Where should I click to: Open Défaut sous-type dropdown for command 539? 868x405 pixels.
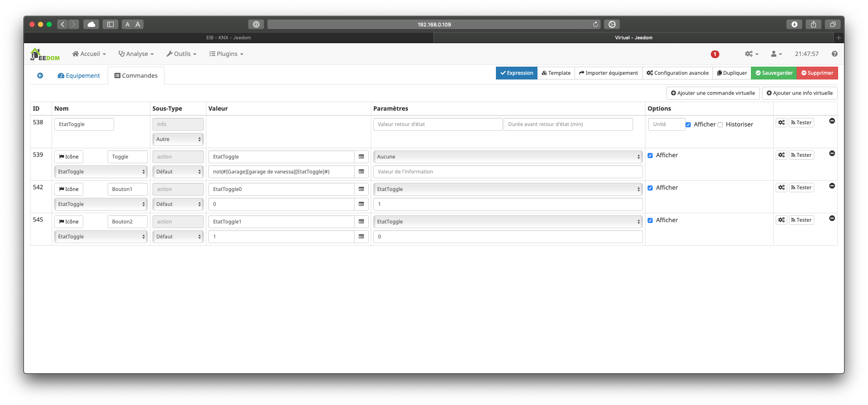pos(178,172)
